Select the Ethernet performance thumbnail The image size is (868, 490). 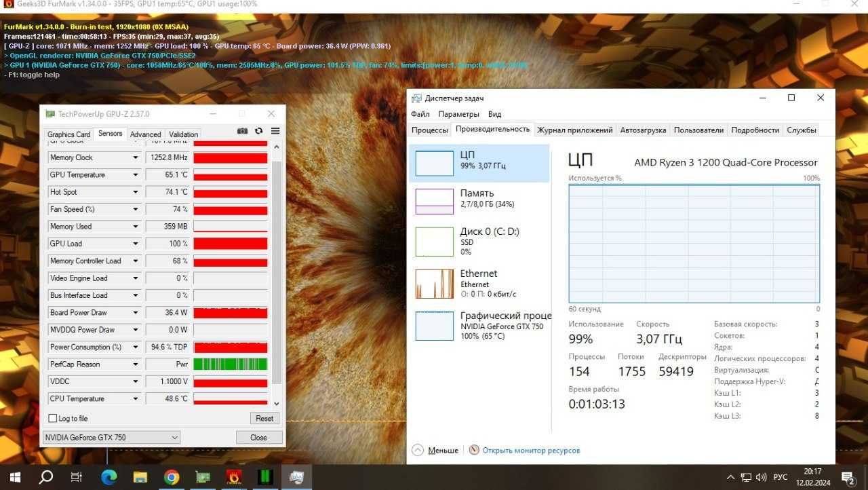(x=434, y=284)
